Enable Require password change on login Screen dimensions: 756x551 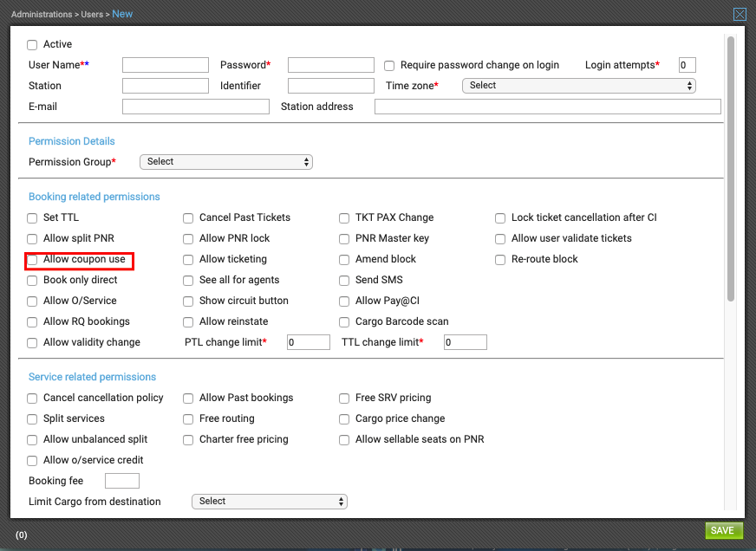click(389, 66)
